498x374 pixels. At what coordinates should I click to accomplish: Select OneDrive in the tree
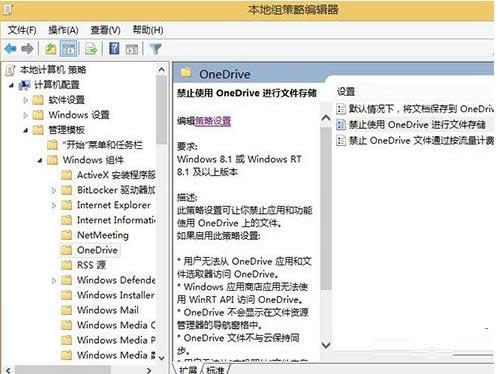[97, 250]
